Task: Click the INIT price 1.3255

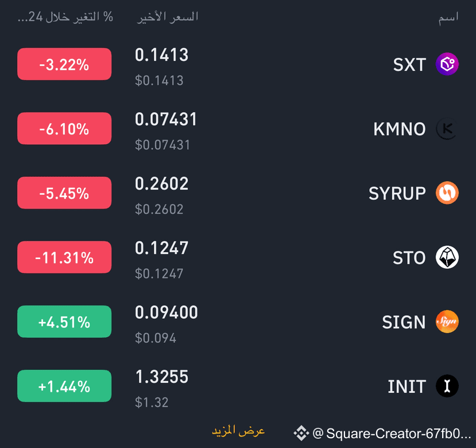Action: (162, 377)
